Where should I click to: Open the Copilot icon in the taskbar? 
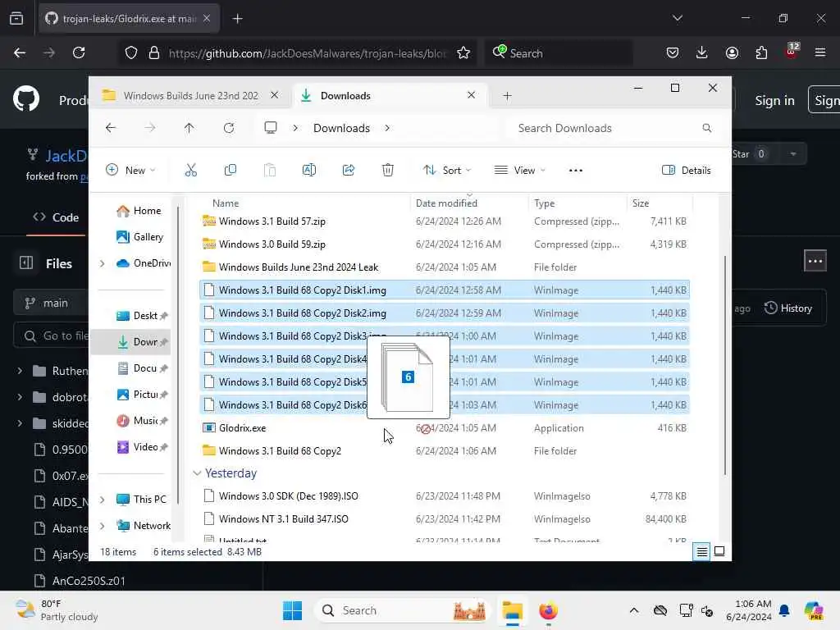[814, 610]
